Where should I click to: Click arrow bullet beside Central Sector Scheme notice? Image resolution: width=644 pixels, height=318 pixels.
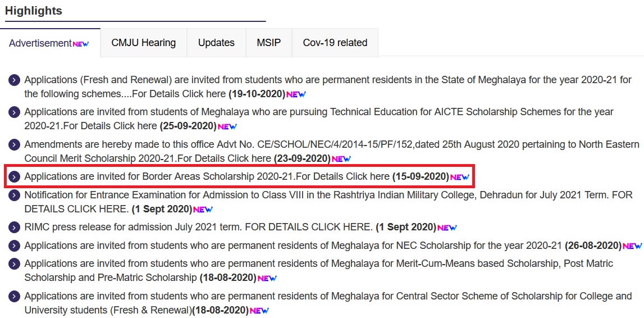coord(15,297)
